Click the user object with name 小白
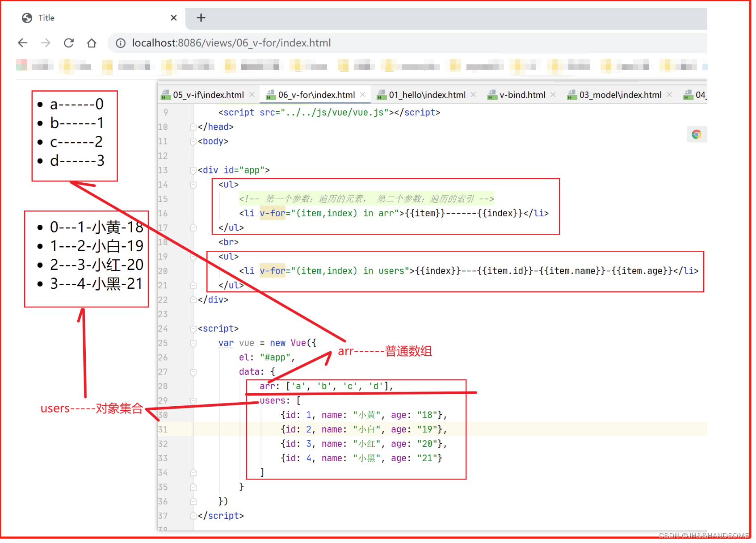Viewport: 756px width, 543px height. pyautogui.click(x=364, y=429)
